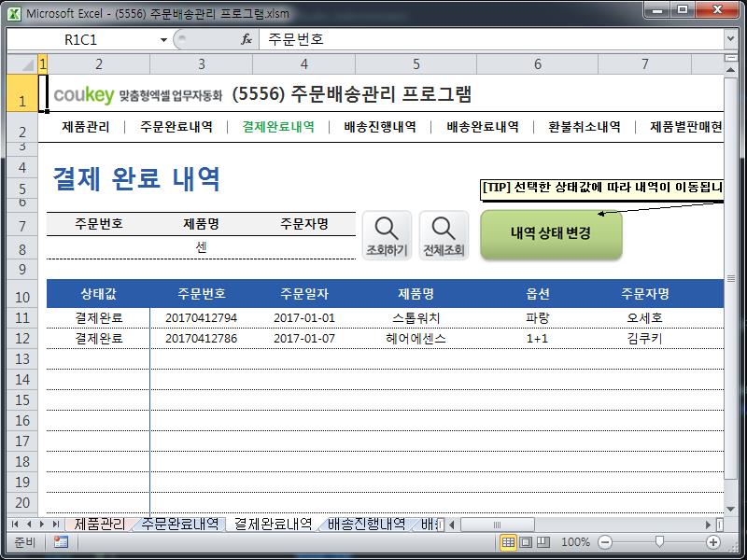Click option cell 1+1
Viewport: 747px width, 560px height.
538,339
